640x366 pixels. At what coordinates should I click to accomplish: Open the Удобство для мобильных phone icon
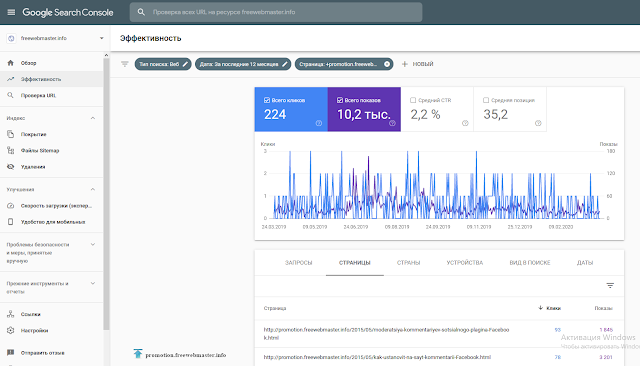point(11,222)
